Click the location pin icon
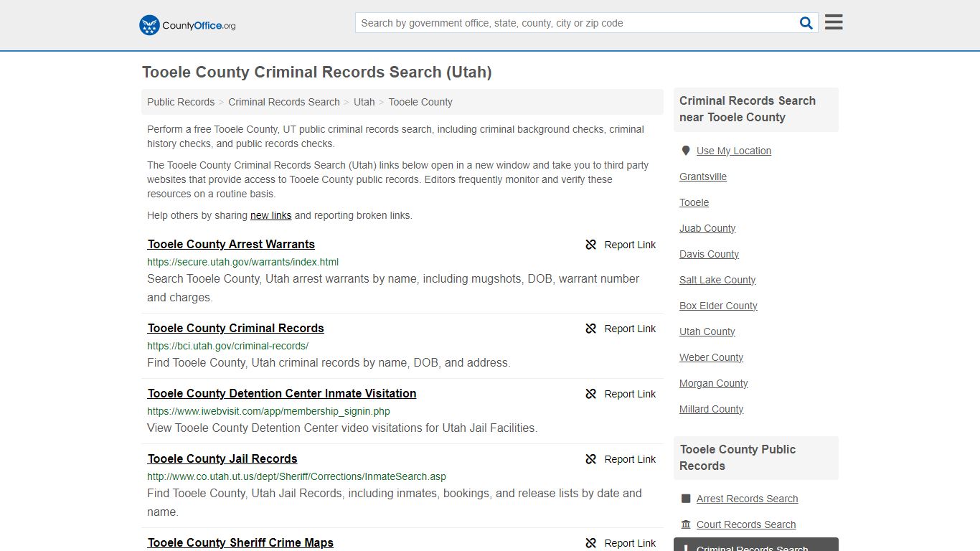The width and height of the screenshot is (980, 551). tap(686, 151)
